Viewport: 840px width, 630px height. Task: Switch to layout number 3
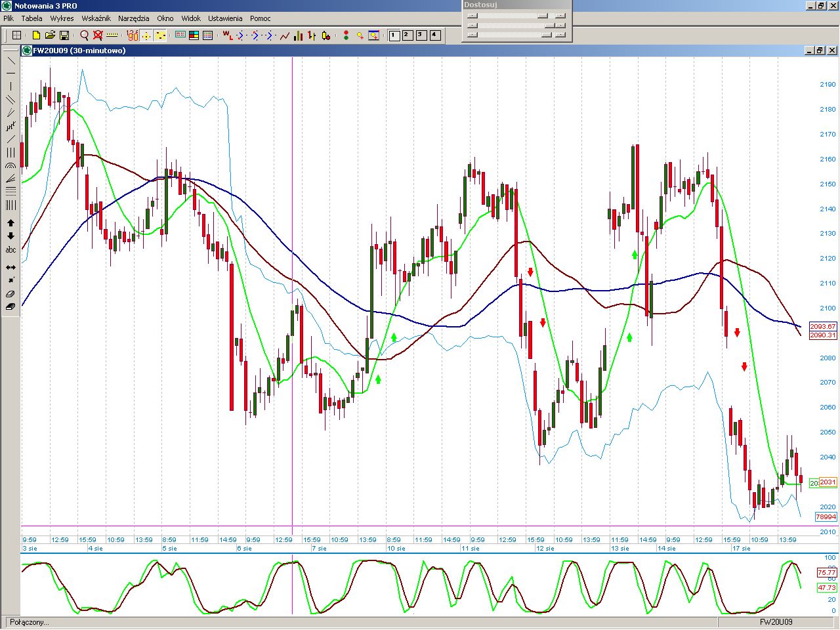[421, 35]
